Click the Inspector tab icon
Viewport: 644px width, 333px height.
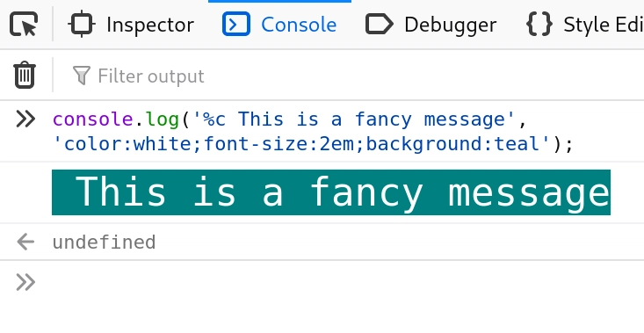[x=82, y=25]
